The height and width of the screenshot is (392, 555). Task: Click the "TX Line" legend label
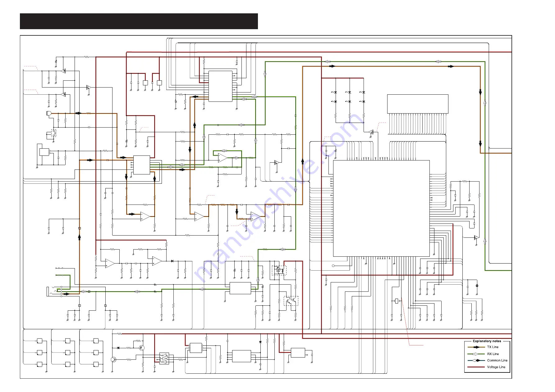pyautogui.click(x=493, y=347)
